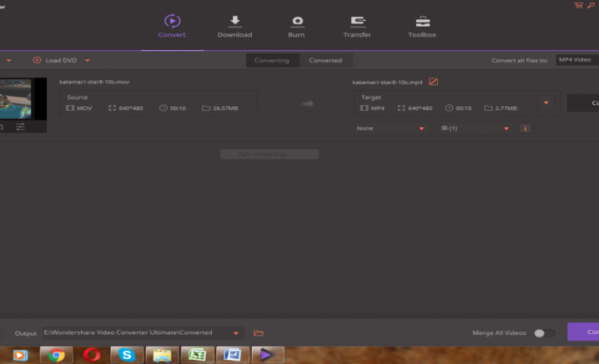
Task: Expand the Load DVD dropdown arrow
Action: 87,61
